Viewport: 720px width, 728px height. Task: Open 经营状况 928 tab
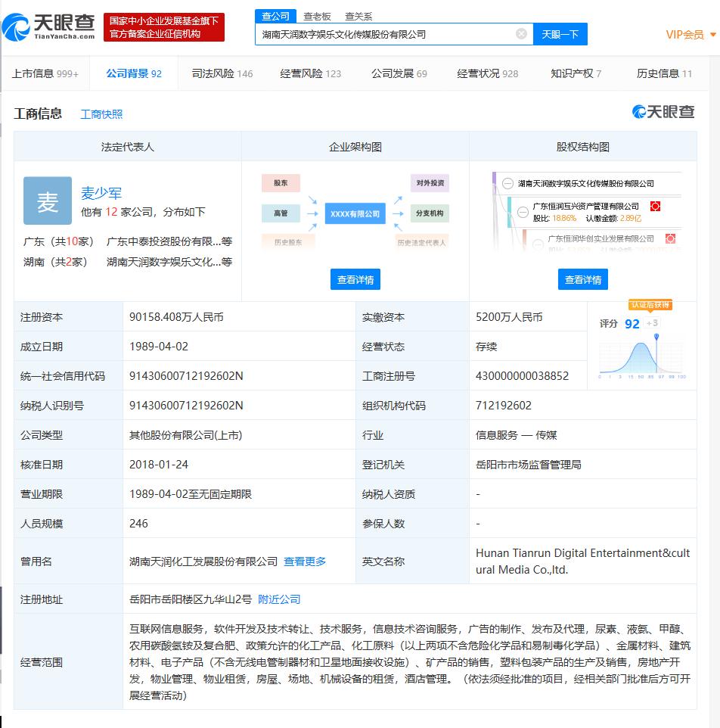488,73
